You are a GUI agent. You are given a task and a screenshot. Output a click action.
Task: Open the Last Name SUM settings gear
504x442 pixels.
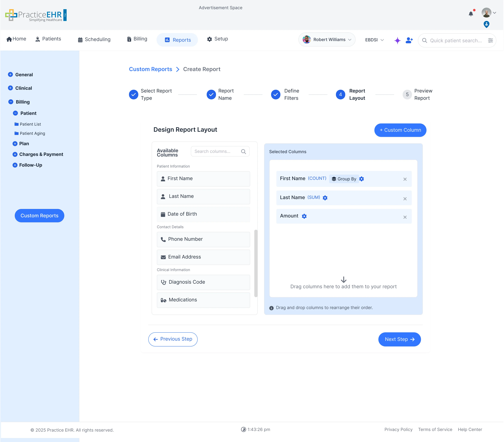[325, 198]
